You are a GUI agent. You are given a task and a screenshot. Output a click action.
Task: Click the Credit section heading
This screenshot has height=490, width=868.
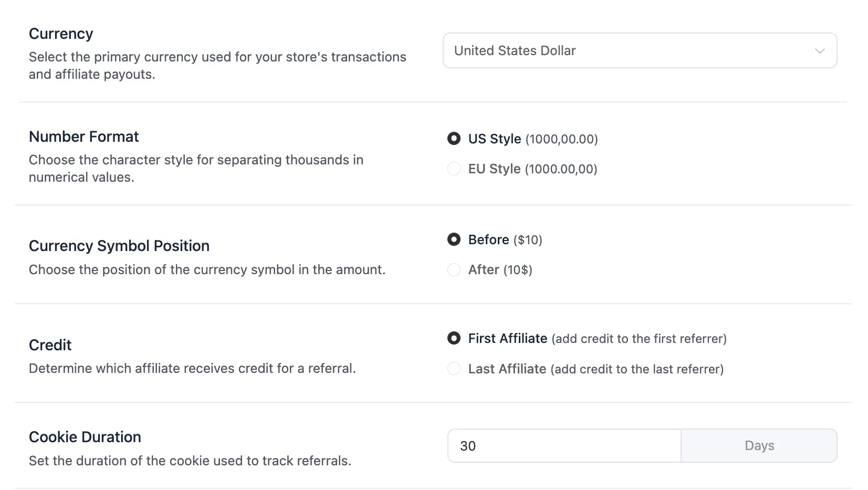click(x=50, y=345)
